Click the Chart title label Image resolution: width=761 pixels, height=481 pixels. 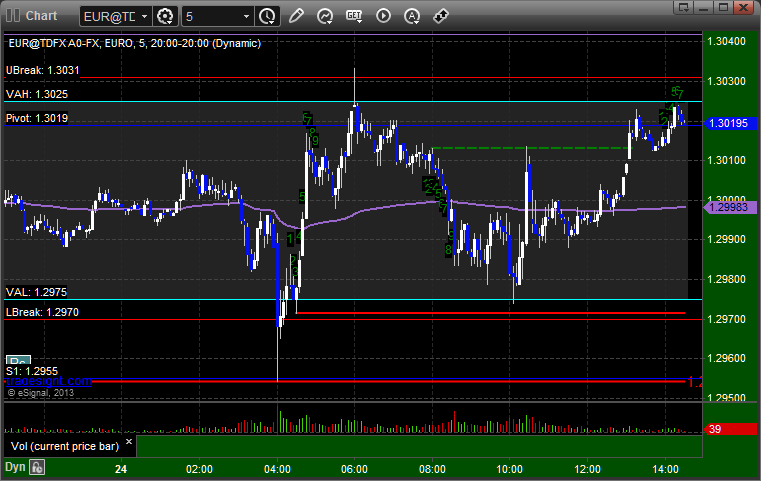tap(41, 16)
